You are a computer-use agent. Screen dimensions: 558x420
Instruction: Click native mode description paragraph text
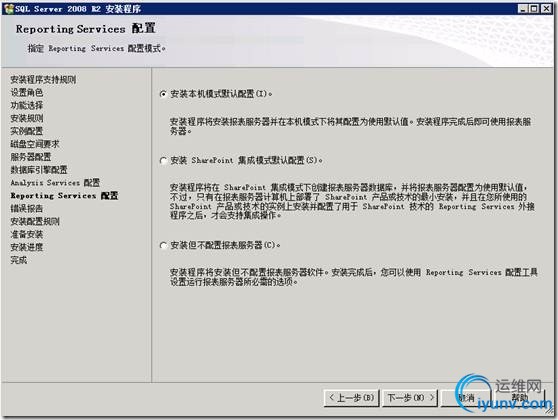351,126
